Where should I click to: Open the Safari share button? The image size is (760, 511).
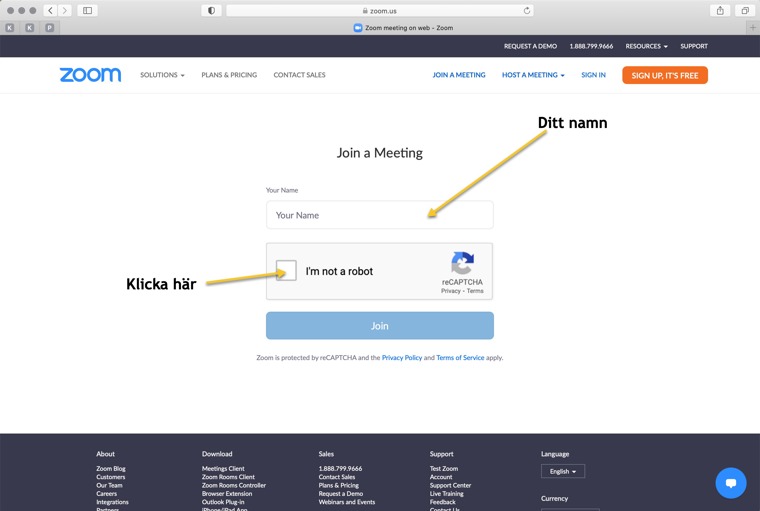tap(720, 10)
